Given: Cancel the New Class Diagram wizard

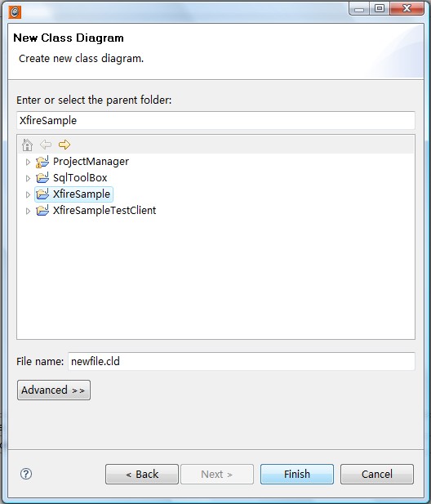Looking at the screenshot, I should click(x=377, y=474).
